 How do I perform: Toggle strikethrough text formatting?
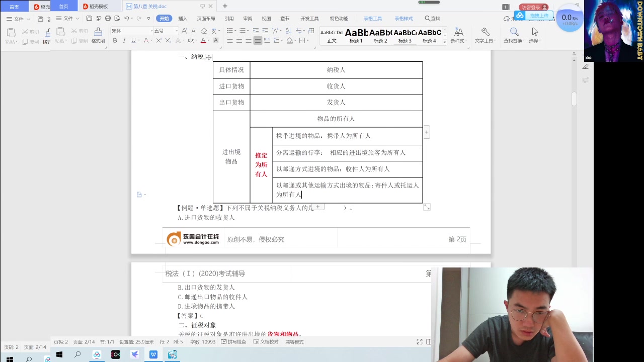[x=146, y=40]
